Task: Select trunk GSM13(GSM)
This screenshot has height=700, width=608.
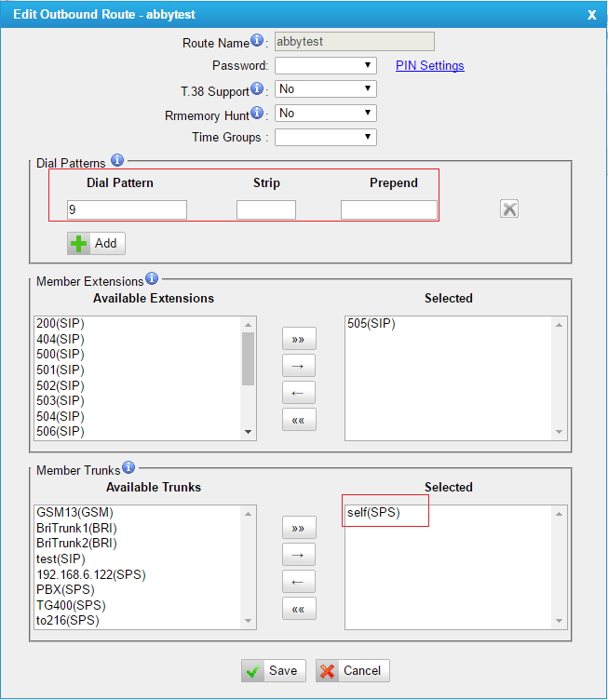Action: click(75, 513)
